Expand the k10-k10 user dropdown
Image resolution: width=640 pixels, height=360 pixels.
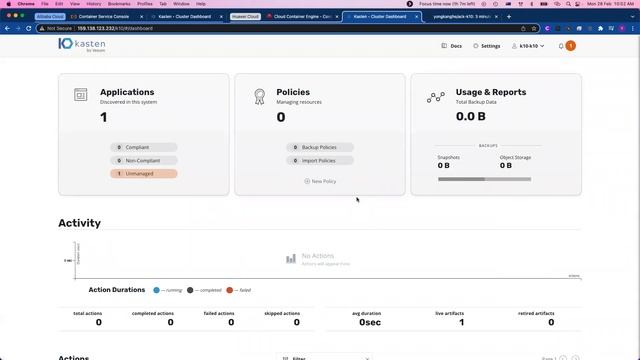tap(528, 46)
